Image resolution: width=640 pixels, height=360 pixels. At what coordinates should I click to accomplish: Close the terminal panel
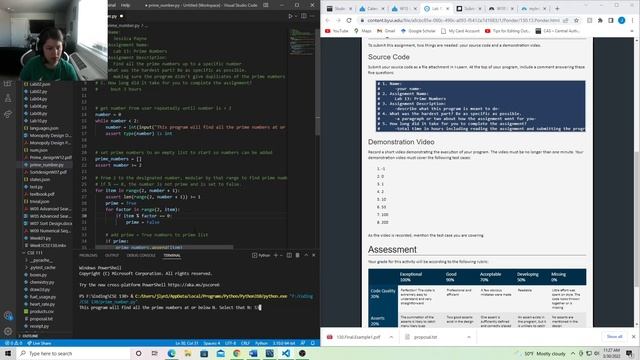click(x=313, y=255)
